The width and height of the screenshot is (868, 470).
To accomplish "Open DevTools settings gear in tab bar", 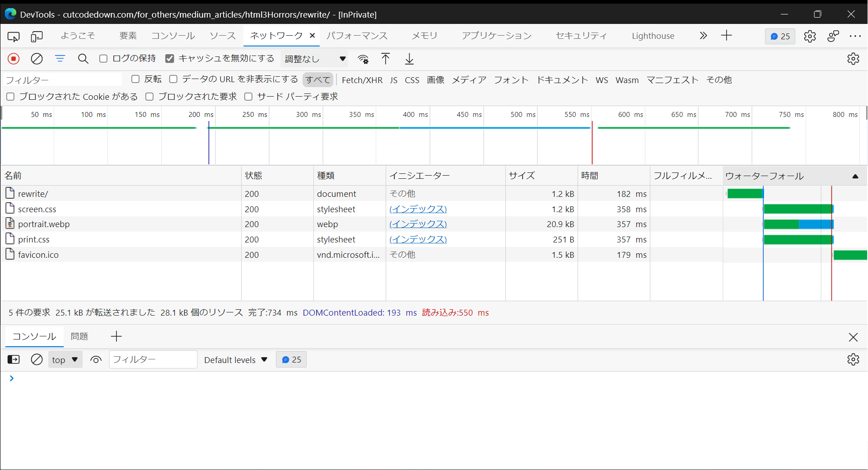I will click(x=810, y=36).
